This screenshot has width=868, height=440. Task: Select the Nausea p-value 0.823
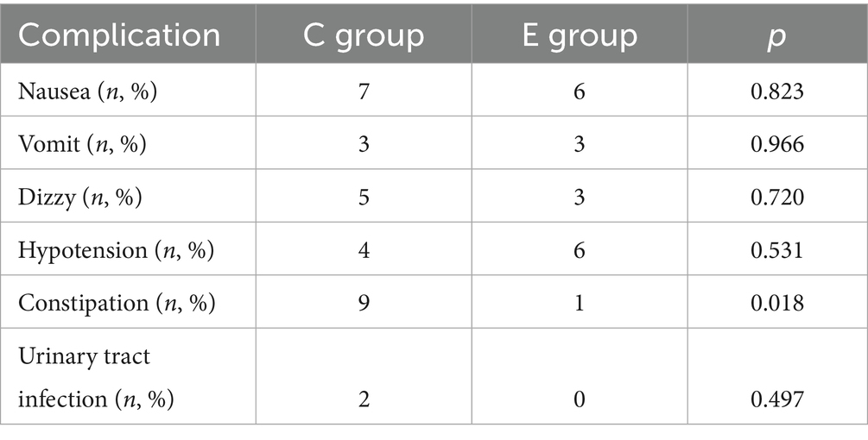(777, 91)
